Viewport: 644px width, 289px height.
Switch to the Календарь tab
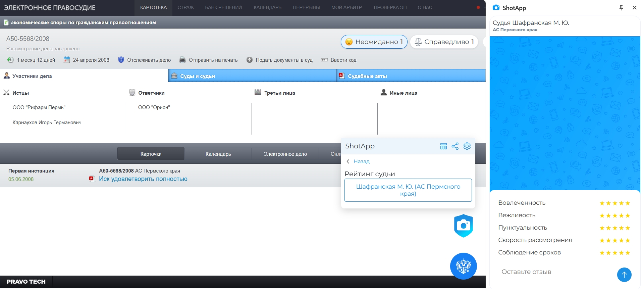tap(218, 154)
